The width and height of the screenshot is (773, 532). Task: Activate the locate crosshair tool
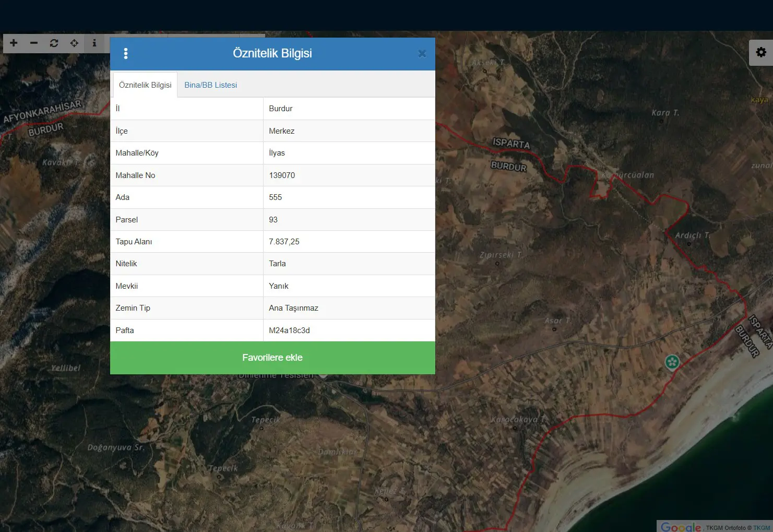74,43
